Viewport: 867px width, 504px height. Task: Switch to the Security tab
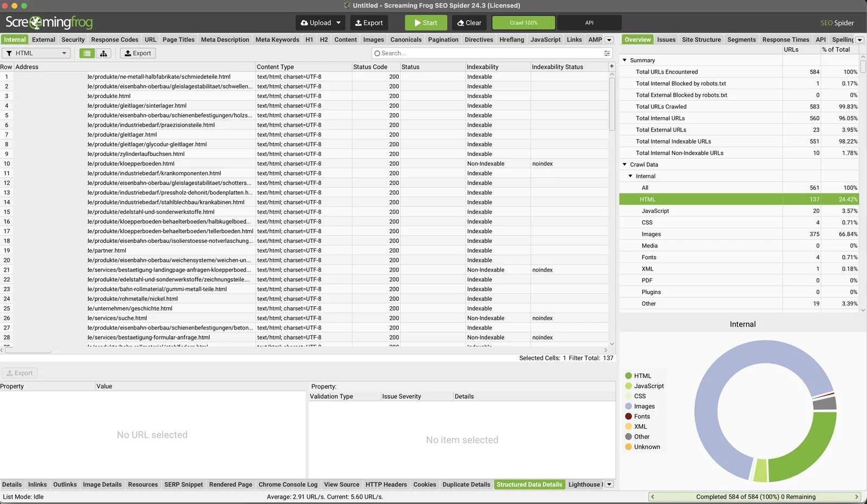73,40
